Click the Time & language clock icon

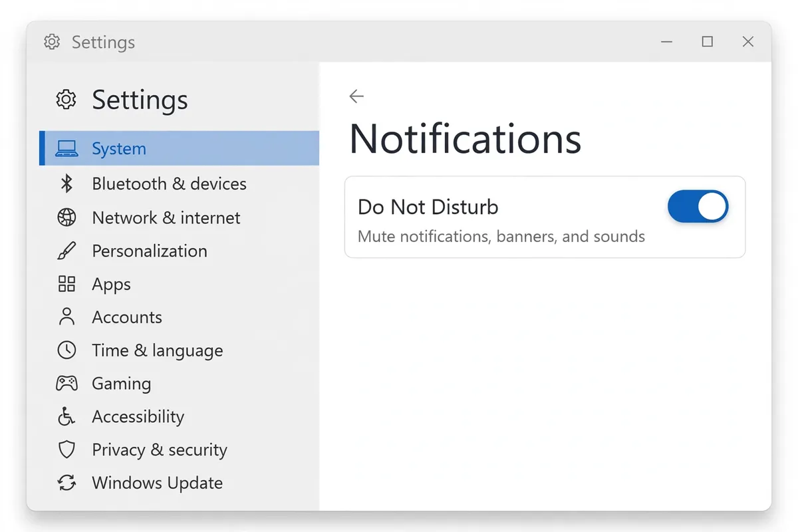pyautogui.click(x=66, y=350)
